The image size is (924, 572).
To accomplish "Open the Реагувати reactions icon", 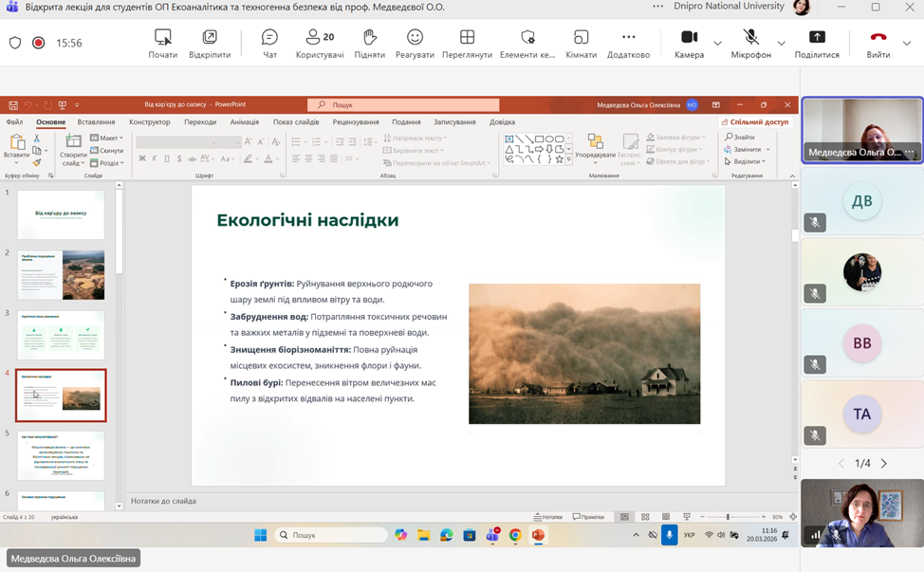I will point(415,43).
